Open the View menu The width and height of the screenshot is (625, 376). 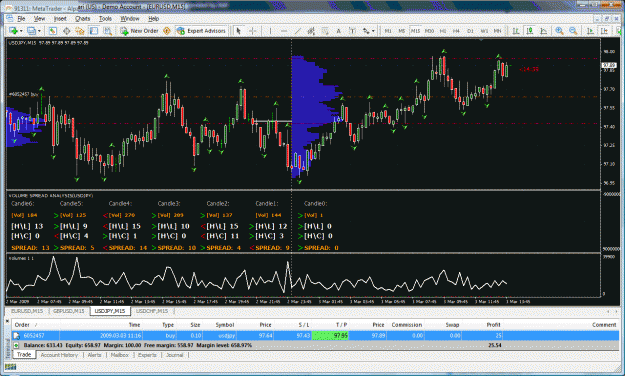coord(39,18)
